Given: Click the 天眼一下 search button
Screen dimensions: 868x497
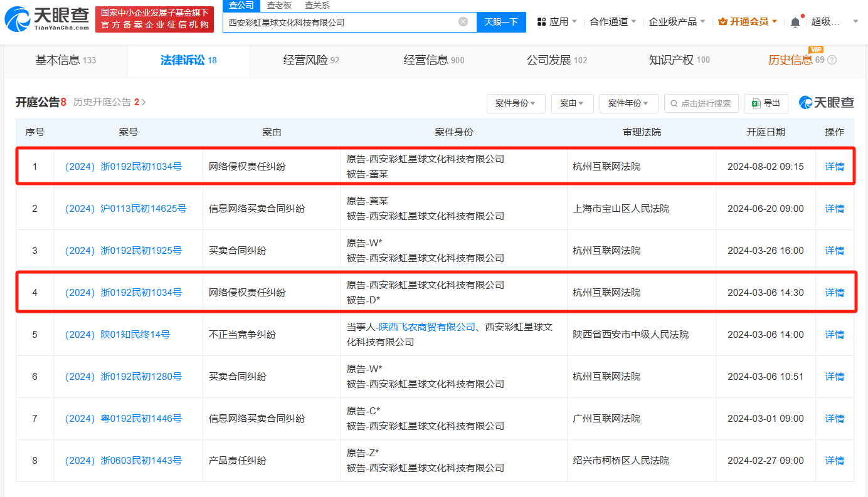Looking at the screenshot, I should pos(501,22).
